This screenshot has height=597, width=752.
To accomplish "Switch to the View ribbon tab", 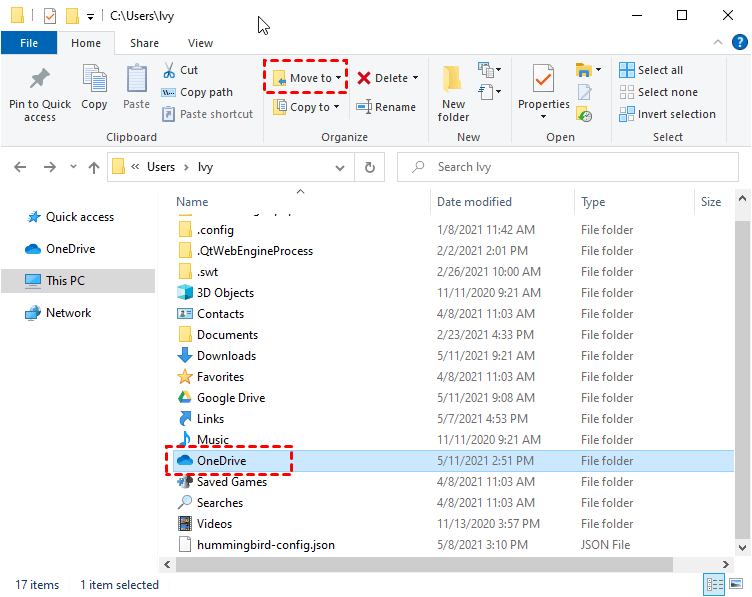I will pos(200,43).
